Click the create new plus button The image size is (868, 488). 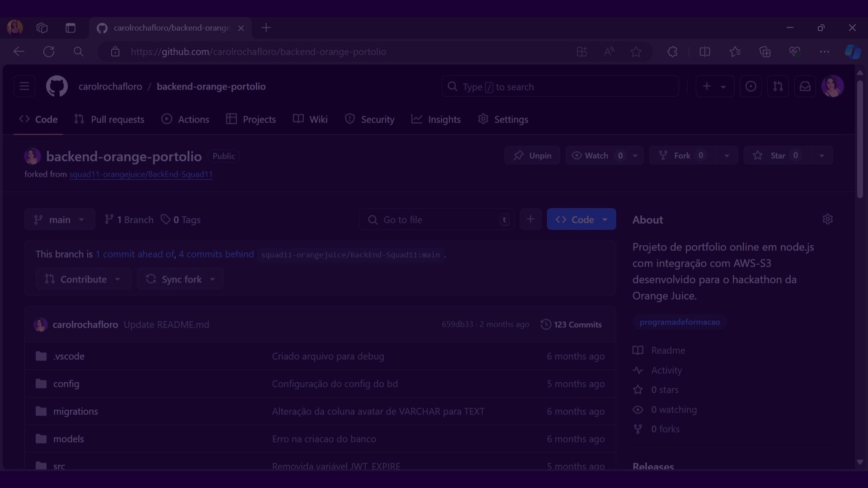(714, 86)
